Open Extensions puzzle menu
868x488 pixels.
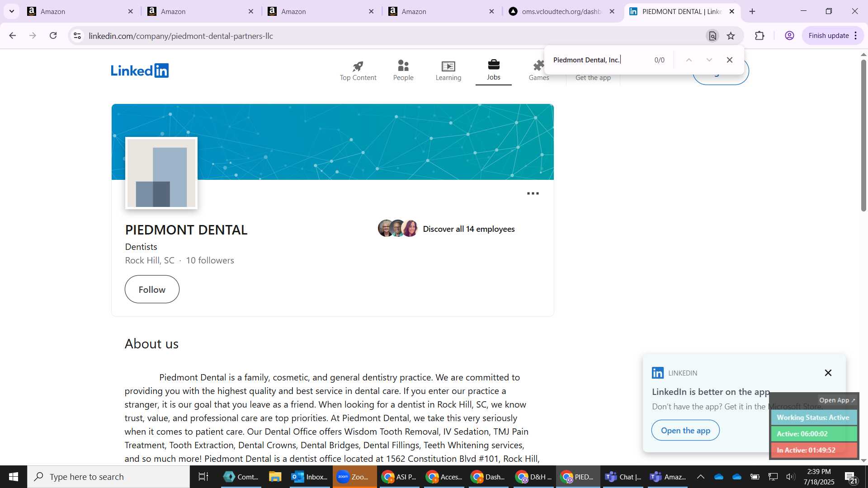(760, 36)
